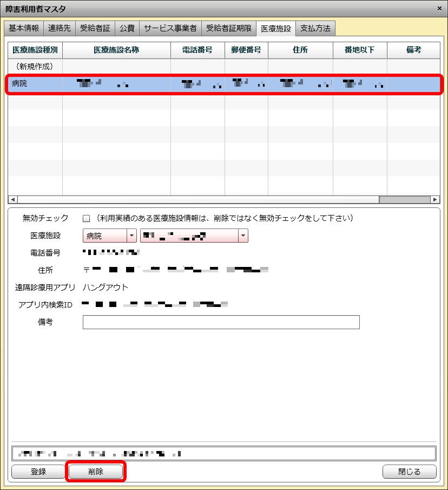
Task: Click the 備考 text input field
Action: pos(221,322)
